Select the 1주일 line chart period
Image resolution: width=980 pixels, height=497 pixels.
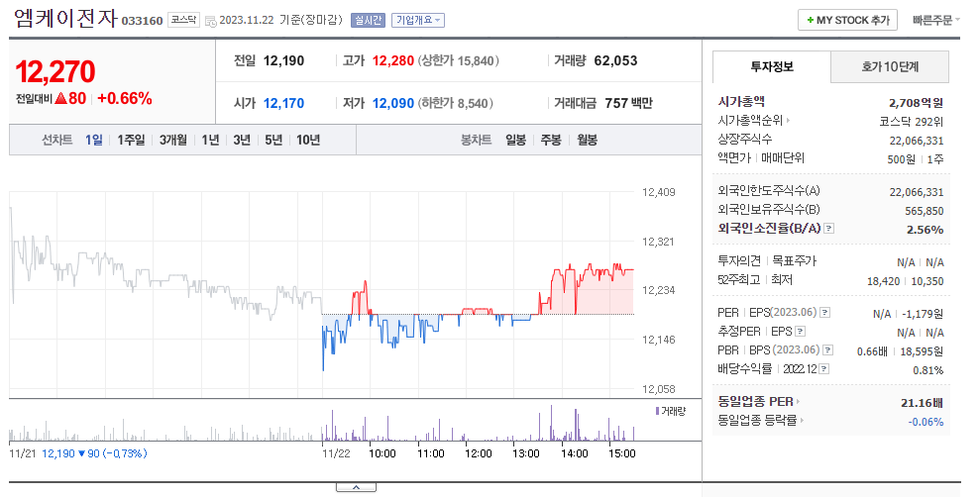click(131, 140)
